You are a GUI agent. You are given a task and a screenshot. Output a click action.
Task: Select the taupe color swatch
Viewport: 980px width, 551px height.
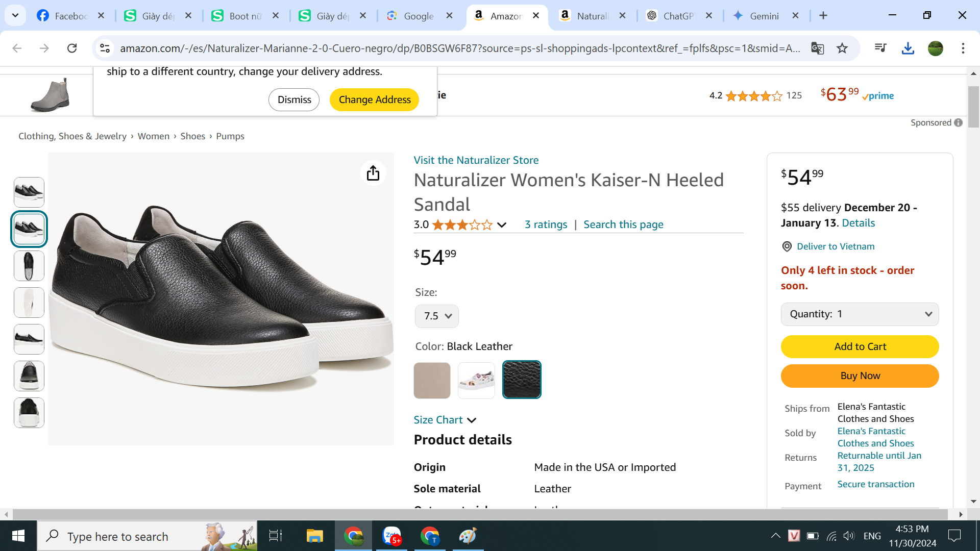(x=432, y=381)
